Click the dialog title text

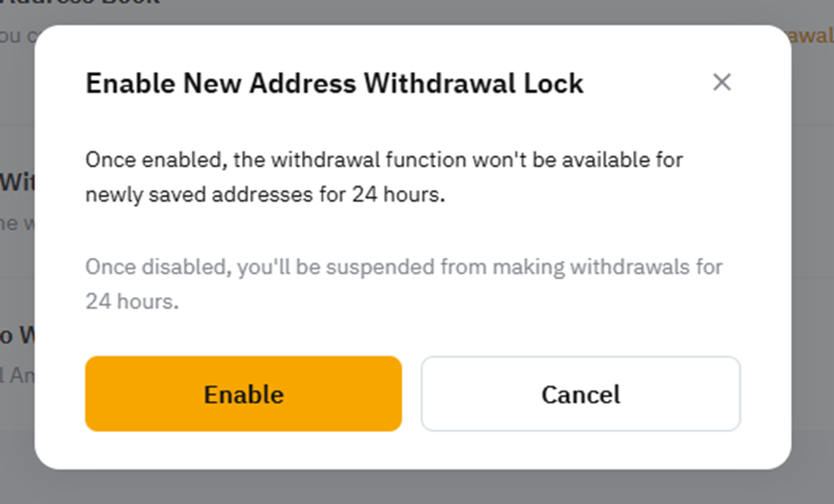point(336,83)
